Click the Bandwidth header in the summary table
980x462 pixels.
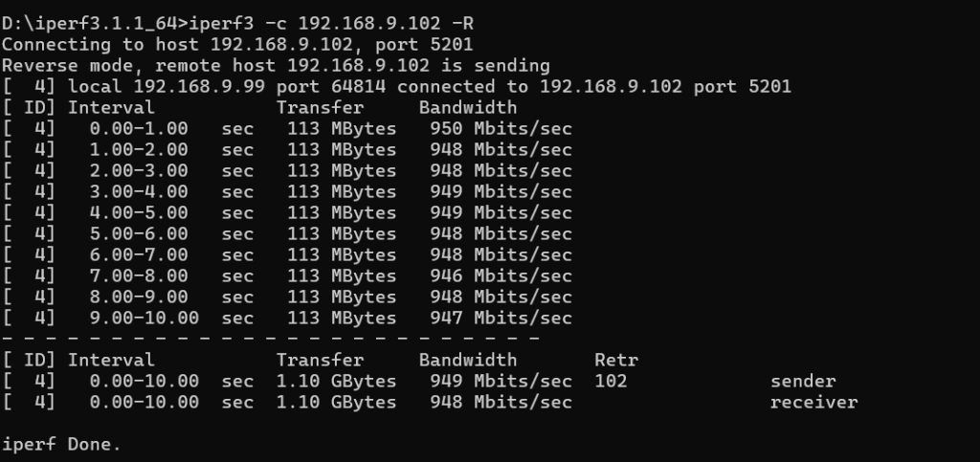pos(467,361)
